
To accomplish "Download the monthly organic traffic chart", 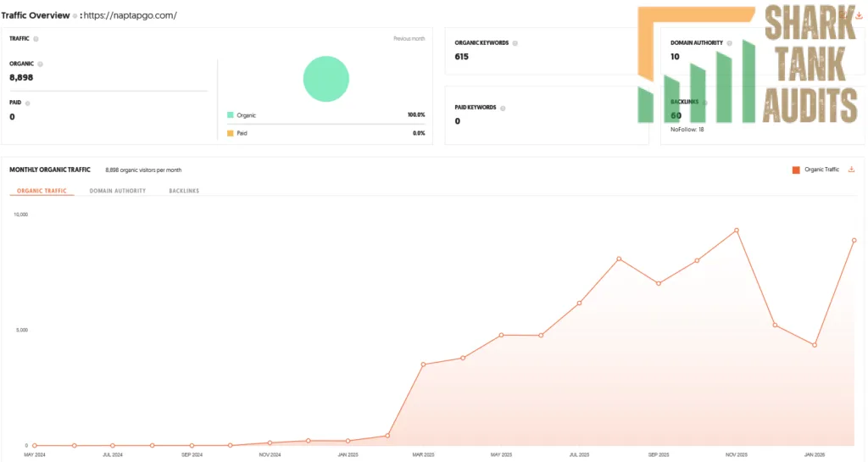I will (x=851, y=170).
